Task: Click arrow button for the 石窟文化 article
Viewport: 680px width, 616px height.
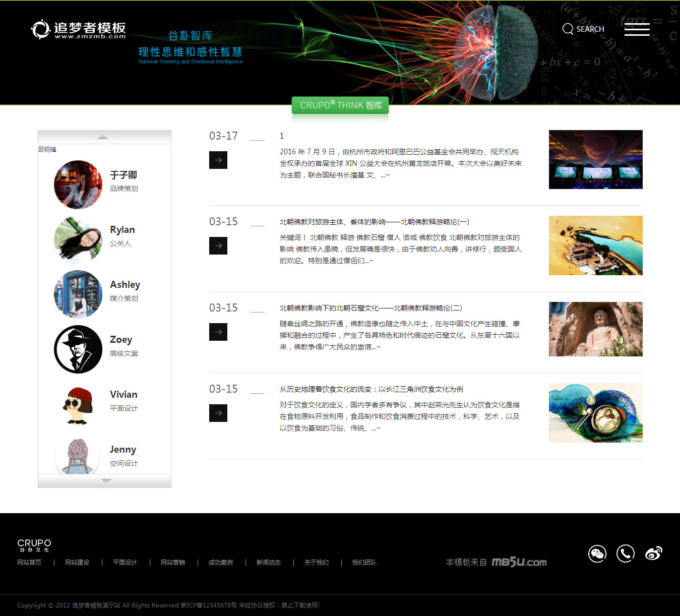Action: tap(218, 332)
